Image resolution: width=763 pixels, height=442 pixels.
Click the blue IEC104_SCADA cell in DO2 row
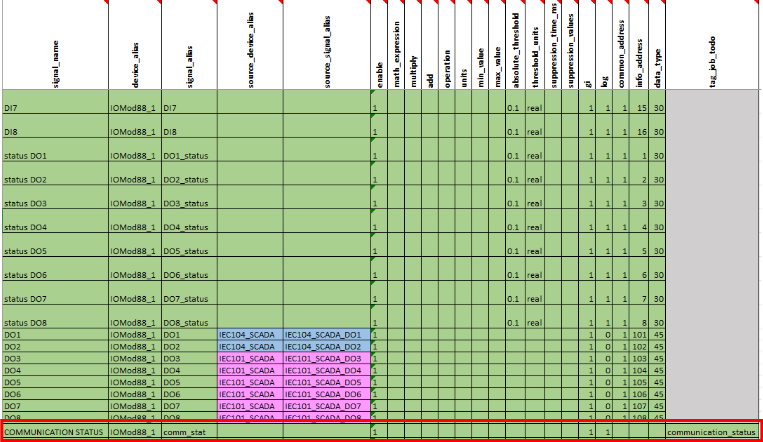(250, 347)
